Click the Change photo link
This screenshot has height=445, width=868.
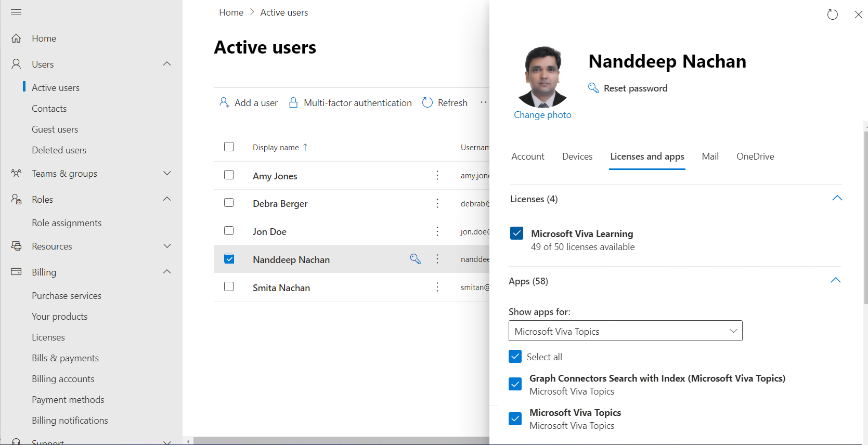click(x=542, y=115)
